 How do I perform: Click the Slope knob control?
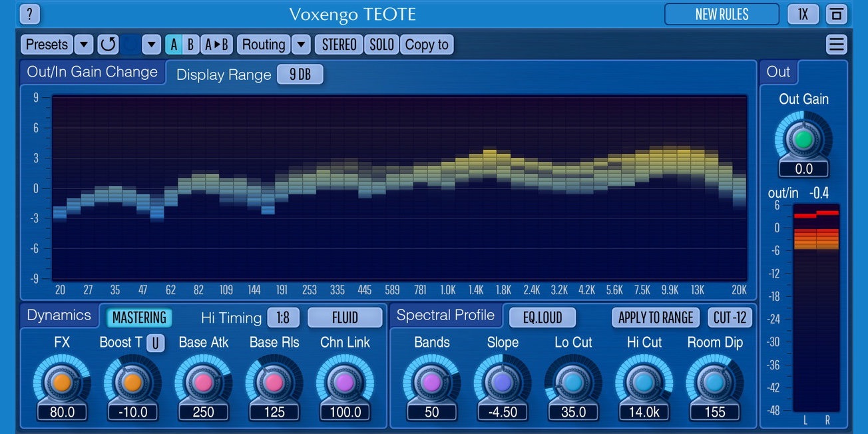(x=503, y=381)
